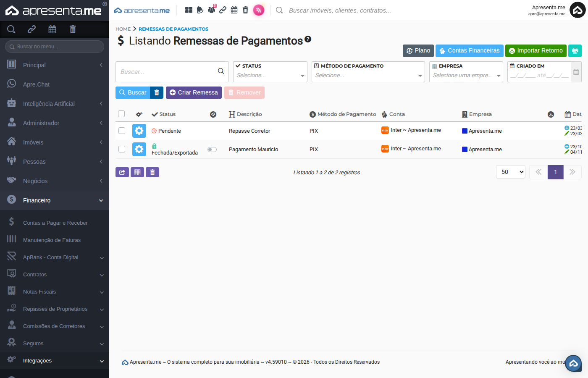The height and width of the screenshot is (378, 588).
Task: Click the Criado Em date range field
Action: tap(539, 76)
